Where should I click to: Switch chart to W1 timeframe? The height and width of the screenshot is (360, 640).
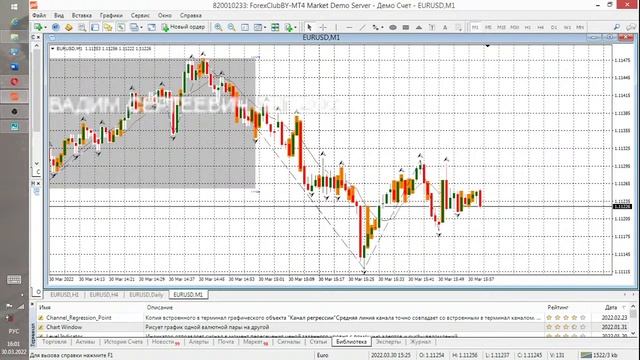(567, 27)
